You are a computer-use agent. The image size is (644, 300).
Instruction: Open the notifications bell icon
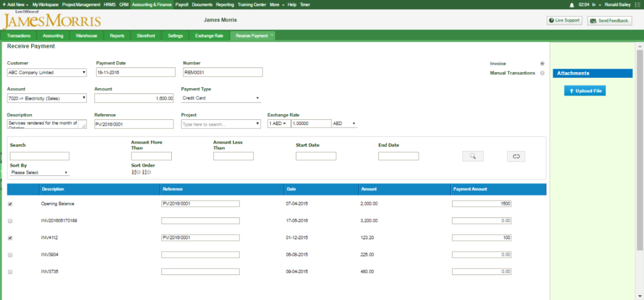pos(572,5)
